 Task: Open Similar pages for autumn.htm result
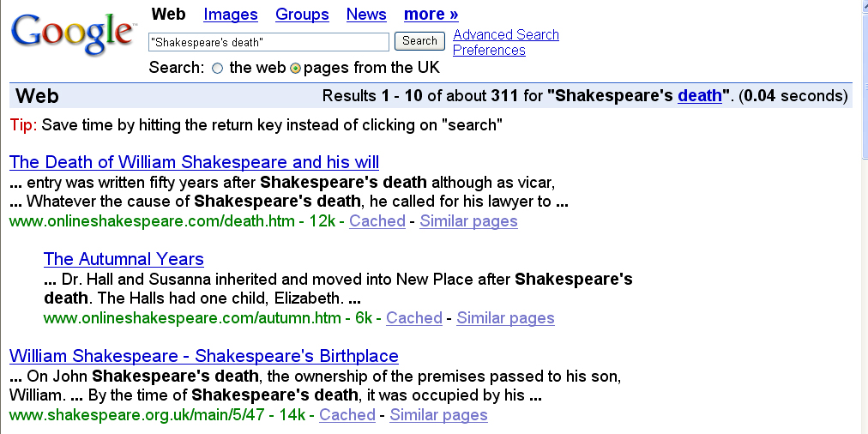505,317
